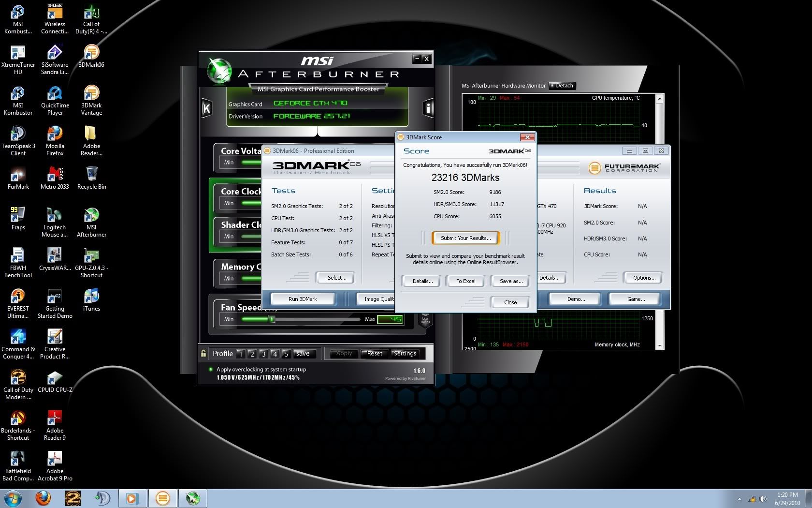Click Fan Speed slider handle

272,319
